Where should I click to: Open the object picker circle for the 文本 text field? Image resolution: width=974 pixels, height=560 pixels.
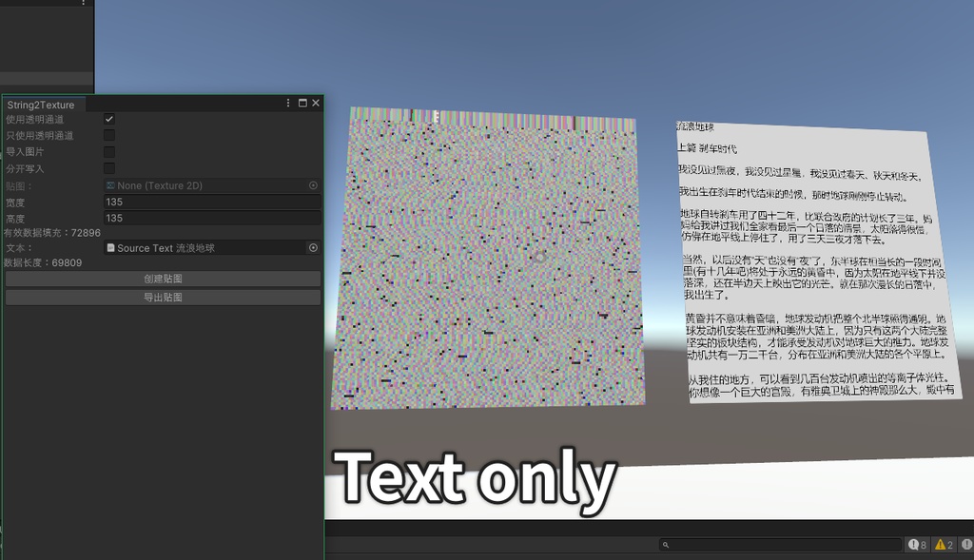pos(313,247)
